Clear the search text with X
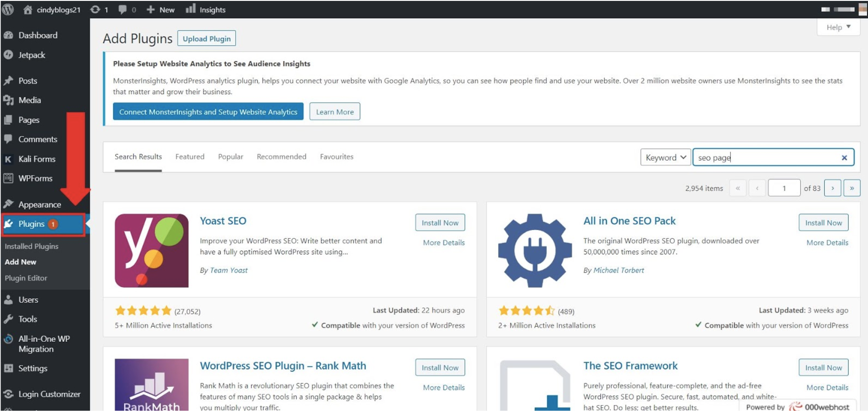Image resolution: width=868 pixels, height=414 pixels. (x=844, y=158)
